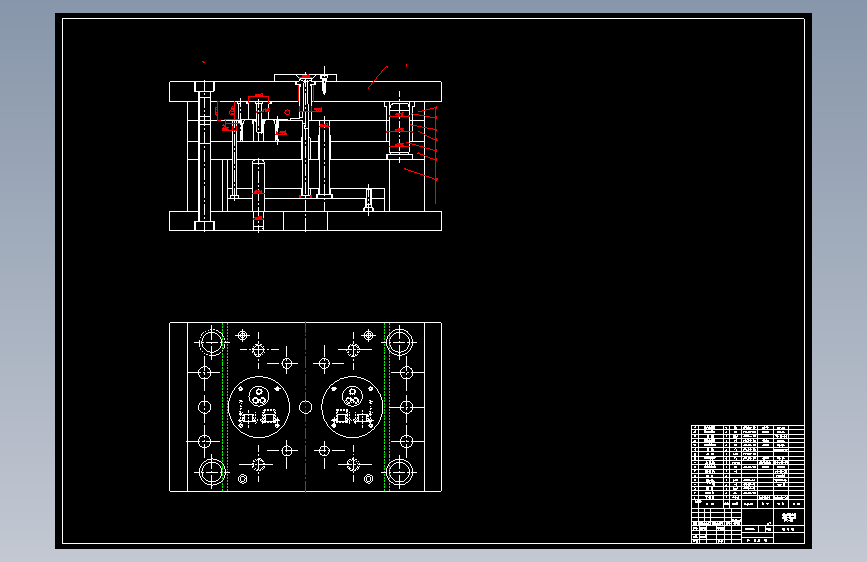
Task: Click the red centerline in the plan view
Action: click(306, 407)
